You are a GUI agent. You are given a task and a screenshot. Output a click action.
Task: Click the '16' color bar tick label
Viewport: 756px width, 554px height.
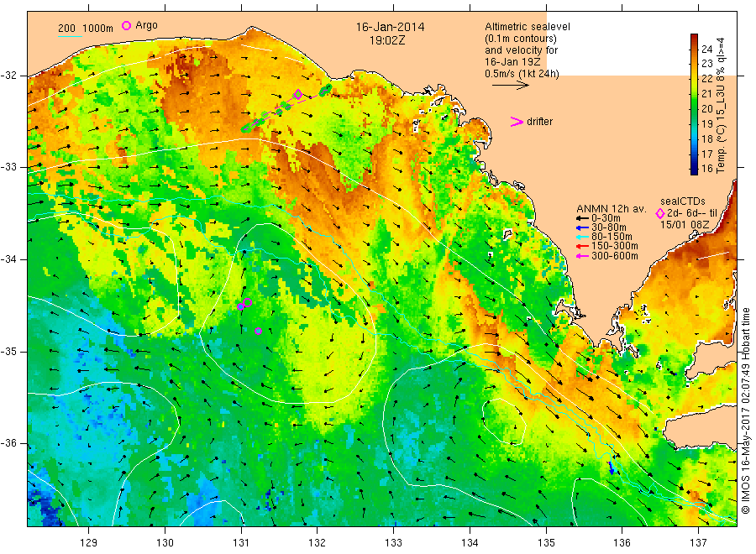click(x=706, y=168)
